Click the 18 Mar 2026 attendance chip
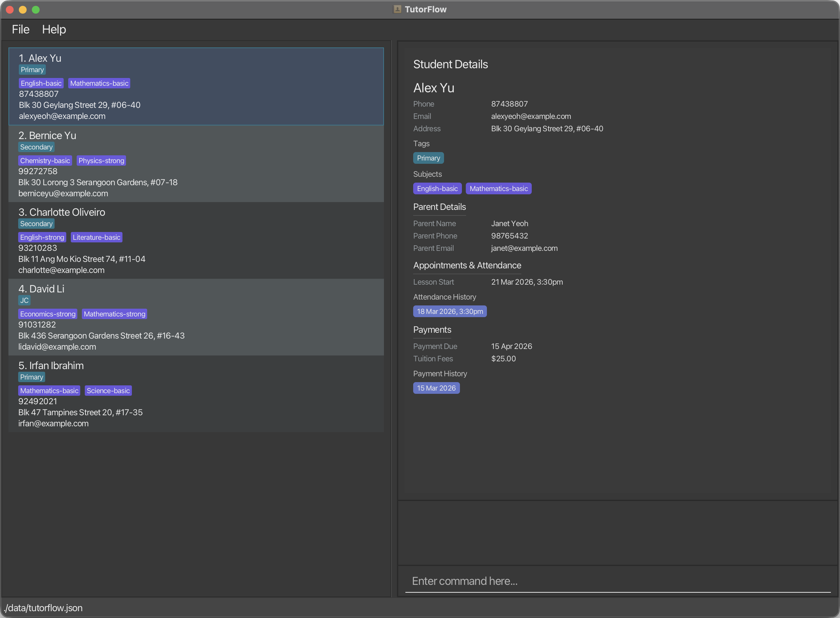Viewport: 840px width, 618px height. pyautogui.click(x=450, y=311)
